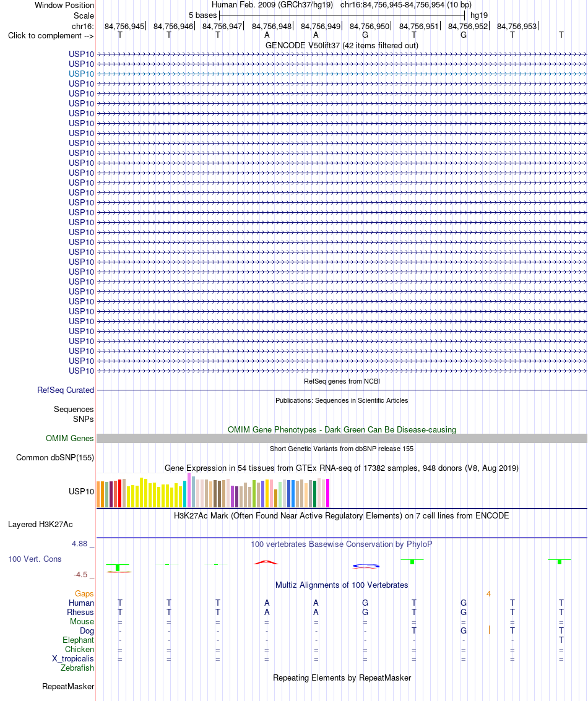Click the Sequences track label

click(74, 410)
